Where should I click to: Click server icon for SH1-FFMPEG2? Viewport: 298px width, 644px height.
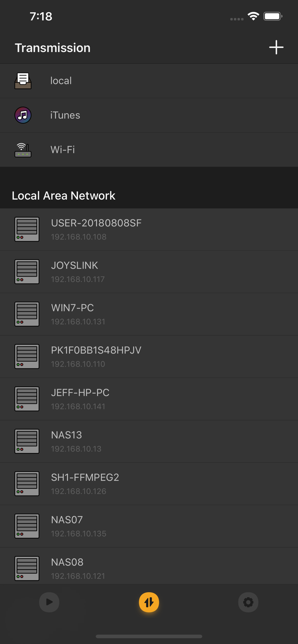pos(27,484)
